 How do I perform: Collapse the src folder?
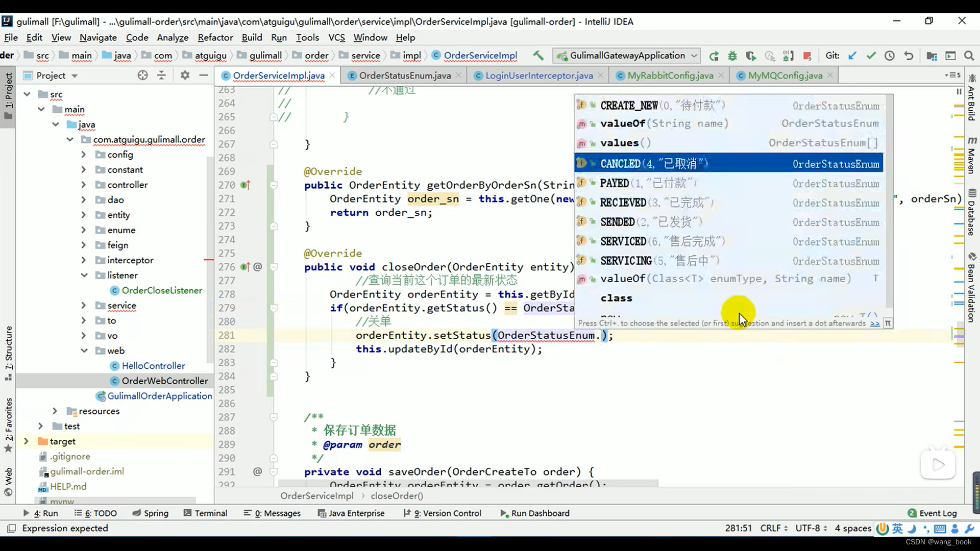click(x=27, y=94)
